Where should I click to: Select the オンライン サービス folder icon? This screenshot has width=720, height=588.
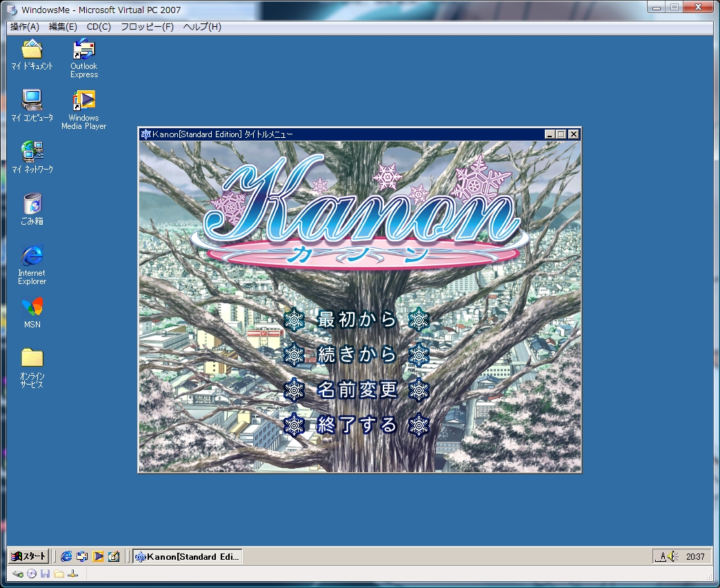(32, 368)
